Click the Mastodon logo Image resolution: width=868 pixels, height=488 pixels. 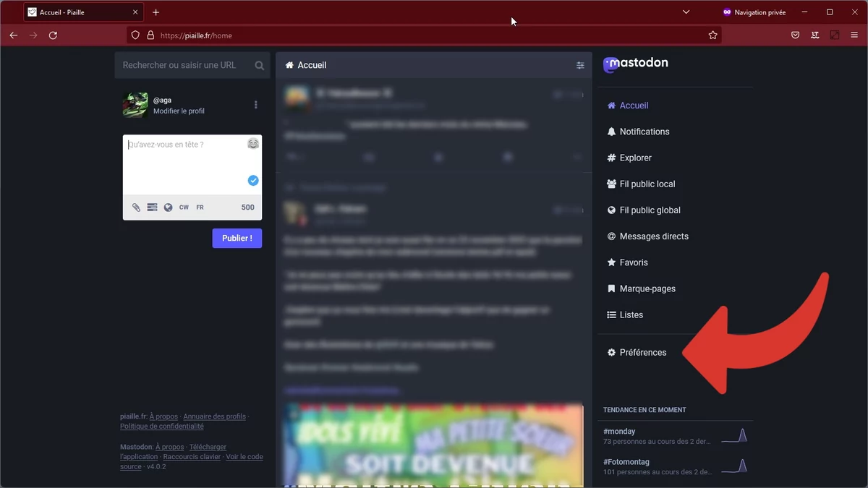click(x=636, y=64)
